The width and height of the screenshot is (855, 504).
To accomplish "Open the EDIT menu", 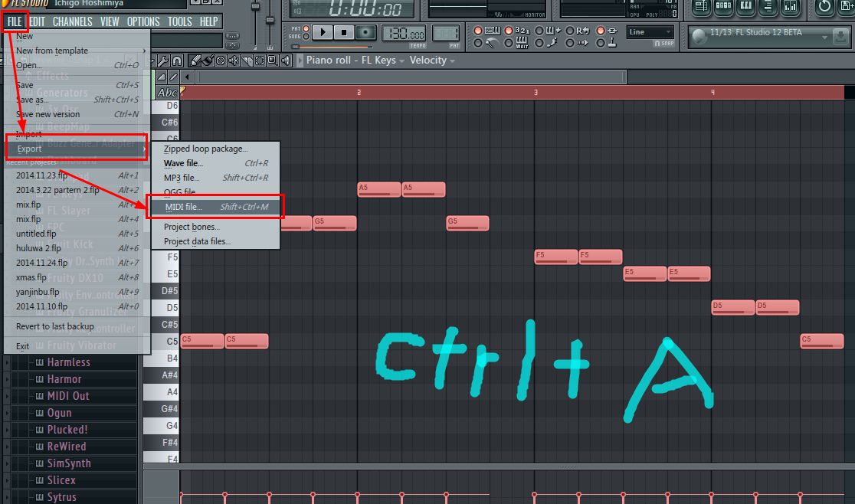I will [37, 21].
